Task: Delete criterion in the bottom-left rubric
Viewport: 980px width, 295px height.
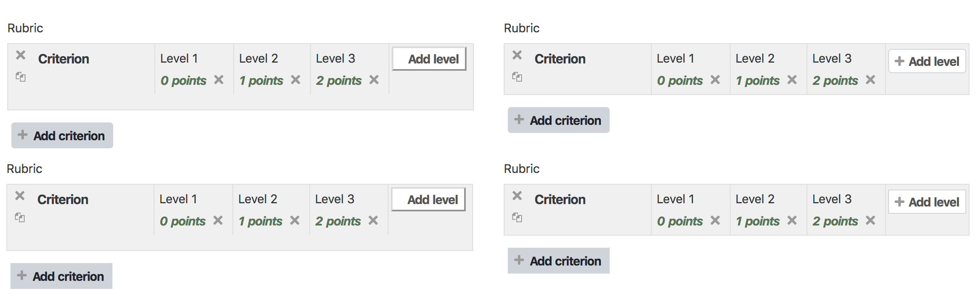Action: [x=20, y=196]
